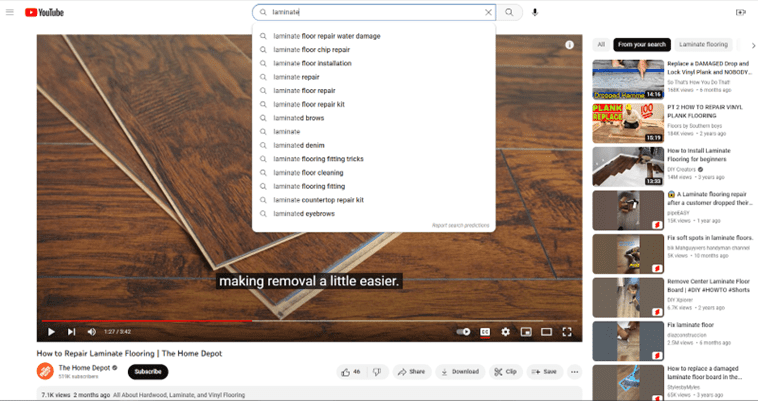Subscribe to The Home Depot
This screenshot has height=401, width=758.
coord(148,372)
